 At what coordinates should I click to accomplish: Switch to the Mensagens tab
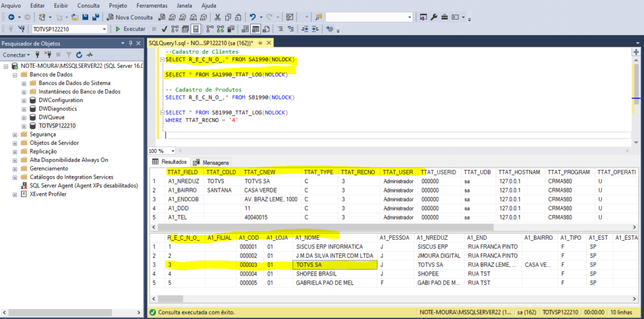(x=211, y=162)
